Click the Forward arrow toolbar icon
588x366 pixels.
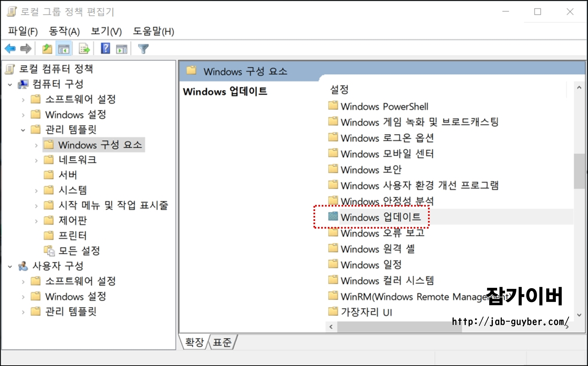pyautogui.click(x=26, y=49)
